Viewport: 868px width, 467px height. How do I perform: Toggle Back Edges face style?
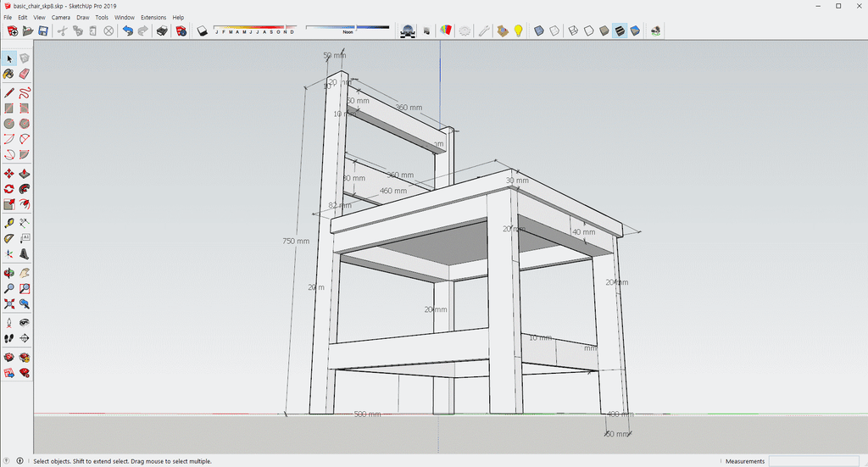554,31
